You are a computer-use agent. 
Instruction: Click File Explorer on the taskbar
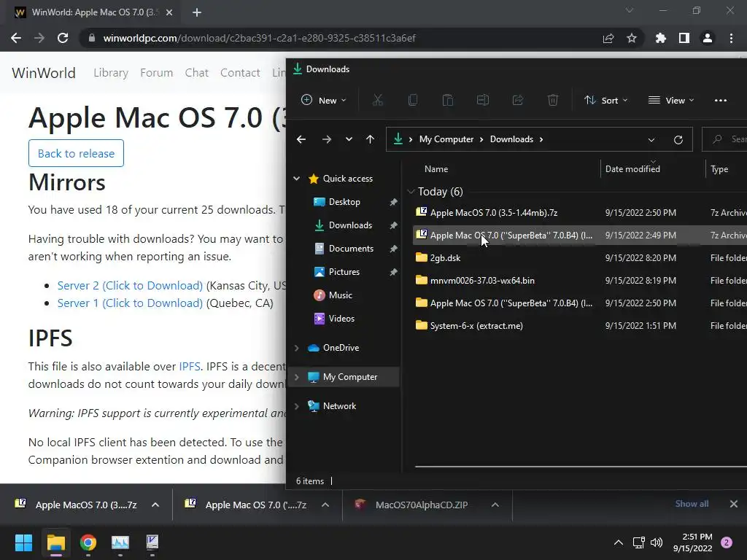pos(55,542)
